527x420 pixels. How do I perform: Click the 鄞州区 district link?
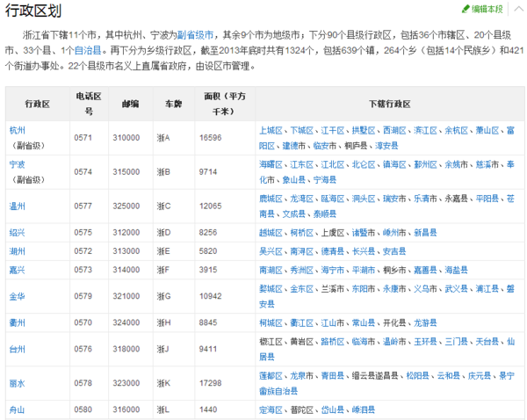point(425,165)
